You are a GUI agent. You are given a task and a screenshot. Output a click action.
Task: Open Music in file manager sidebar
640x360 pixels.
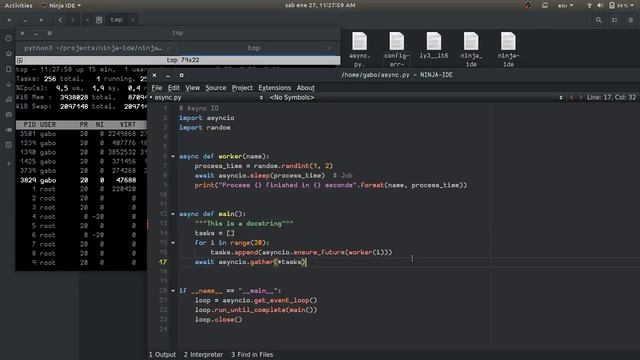tap(9, 99)
